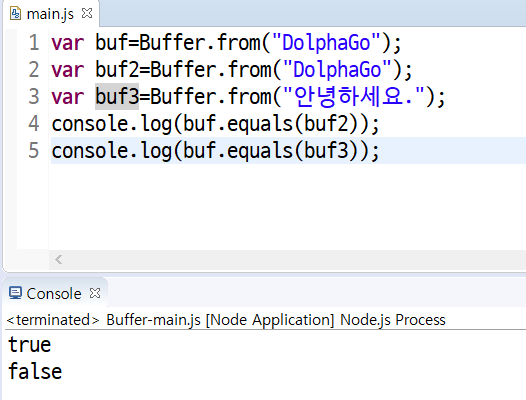Click the true output in console
The width and height of the screenshot is (526, 400).
30,345
